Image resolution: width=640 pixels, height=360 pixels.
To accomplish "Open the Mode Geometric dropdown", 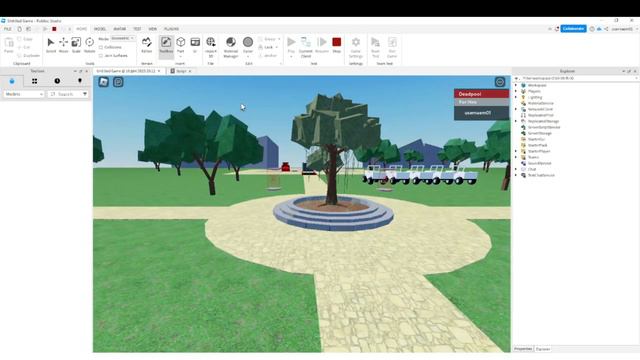I will pyautogui.click(x=123, y=38).
